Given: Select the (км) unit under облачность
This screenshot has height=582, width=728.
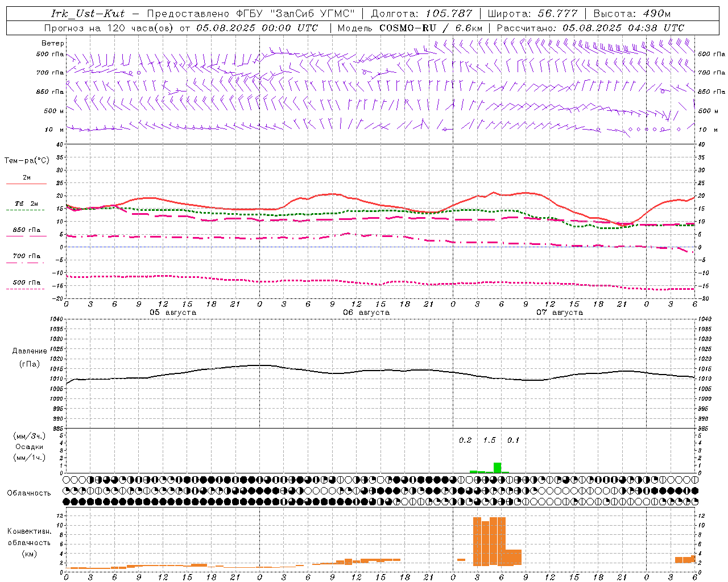Looking at the screenshot, I should click(x=30, y=554).
